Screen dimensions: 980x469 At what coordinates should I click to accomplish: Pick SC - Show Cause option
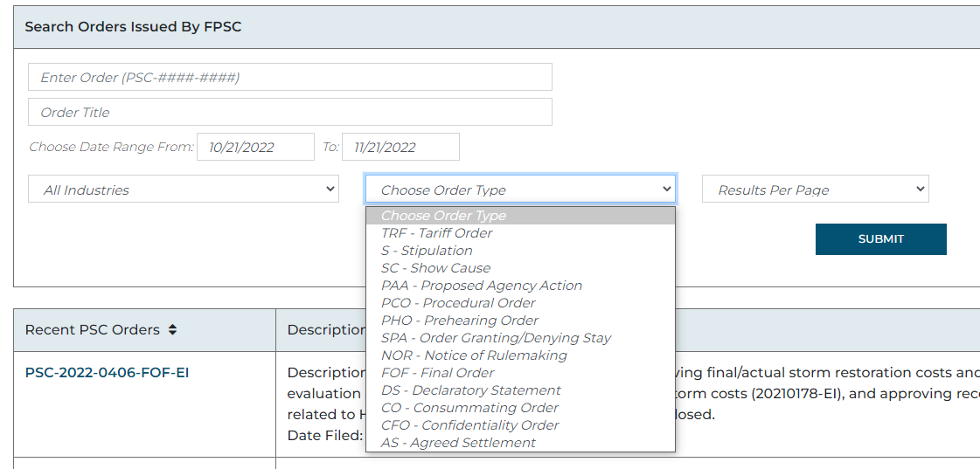coord(435,268)
